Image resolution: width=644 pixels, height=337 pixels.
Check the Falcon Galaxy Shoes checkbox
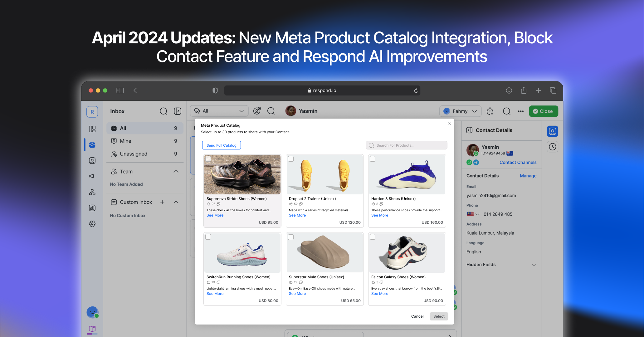point(373,237)
